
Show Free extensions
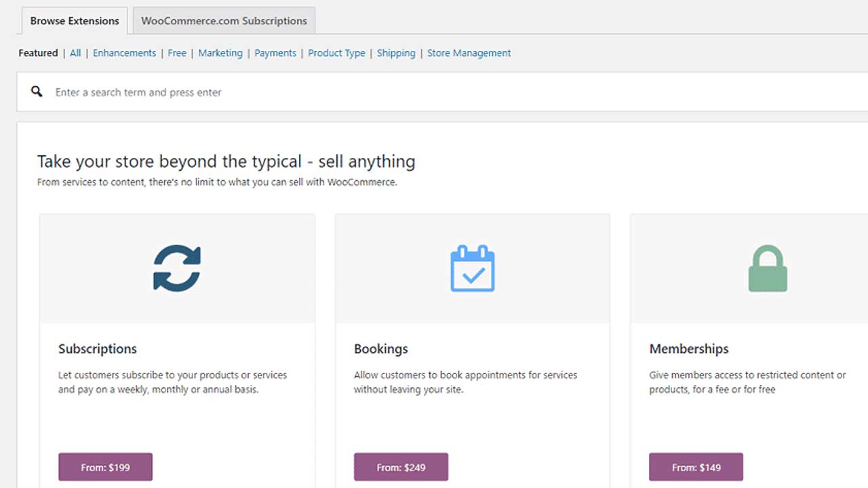coord(176,53)
